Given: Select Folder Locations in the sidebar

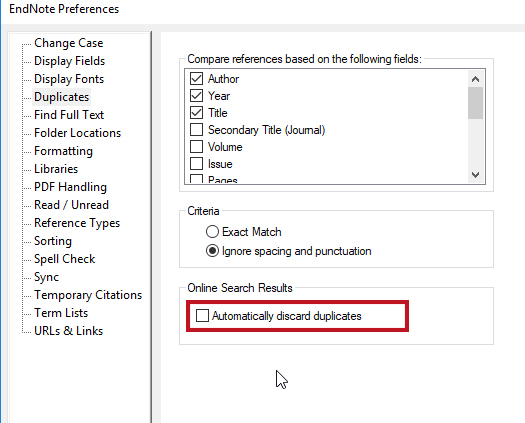Looking at the screenshot, I should point(77,133).
